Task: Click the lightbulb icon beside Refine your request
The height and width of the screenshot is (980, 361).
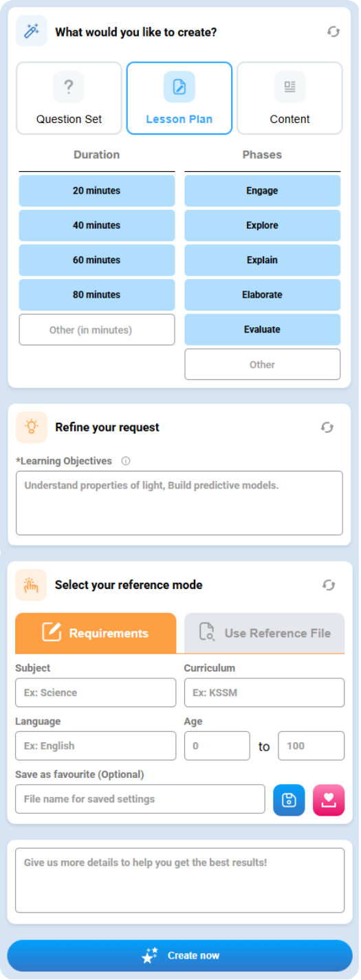Action: 32,427
